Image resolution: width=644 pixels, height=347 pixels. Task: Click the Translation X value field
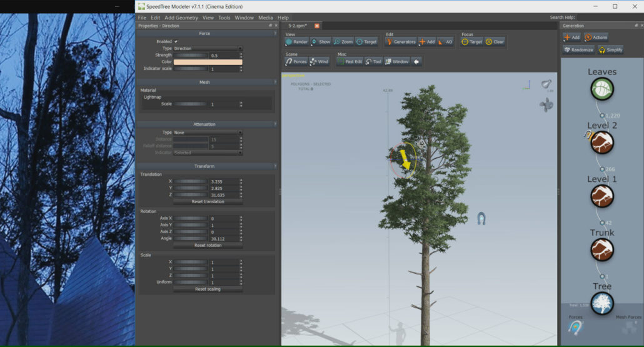tap(224, 181)
